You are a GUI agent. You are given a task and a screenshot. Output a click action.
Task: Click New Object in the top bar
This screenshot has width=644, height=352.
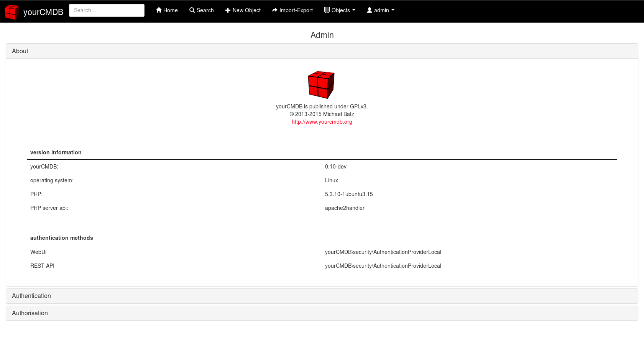click(243, 10)
